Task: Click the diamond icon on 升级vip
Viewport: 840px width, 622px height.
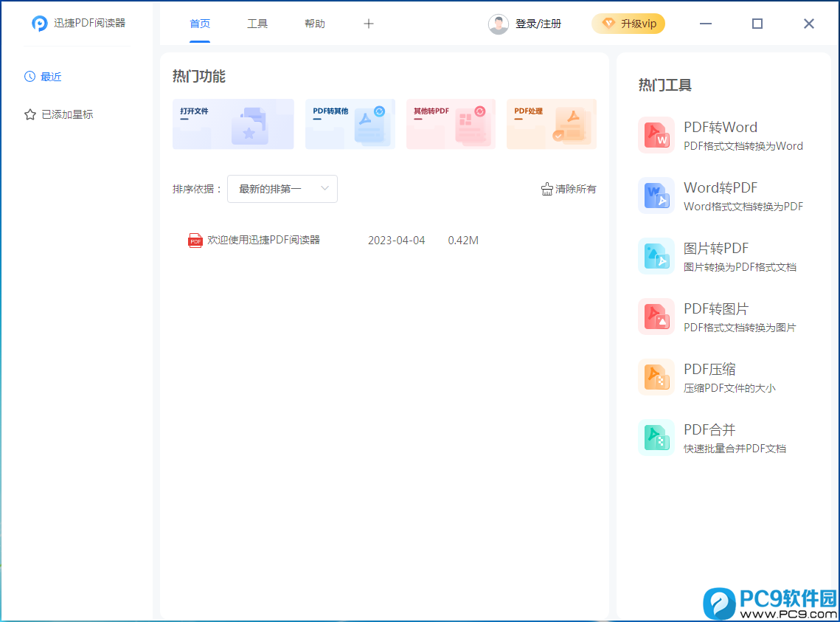Action: point(608,23)
